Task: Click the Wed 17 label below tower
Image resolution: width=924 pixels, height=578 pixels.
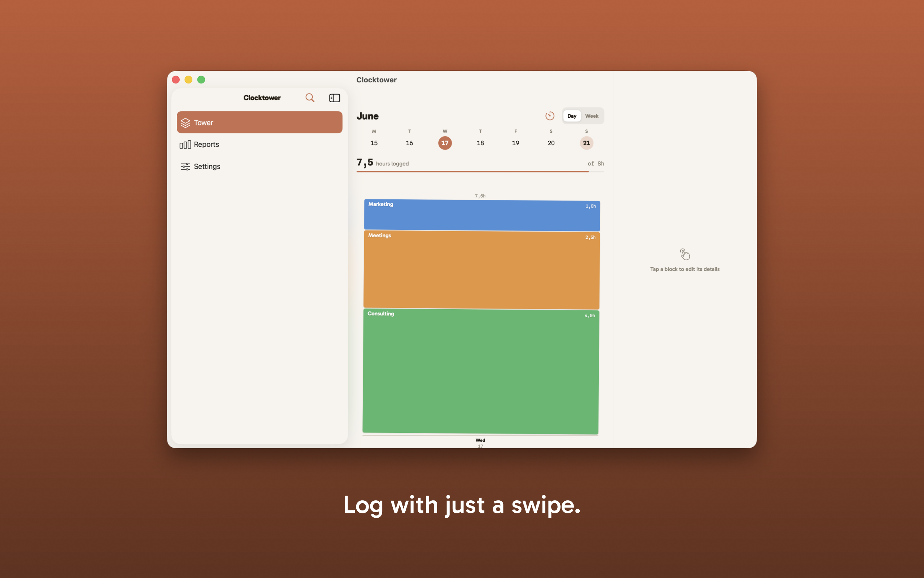Action: pos(480,443)
